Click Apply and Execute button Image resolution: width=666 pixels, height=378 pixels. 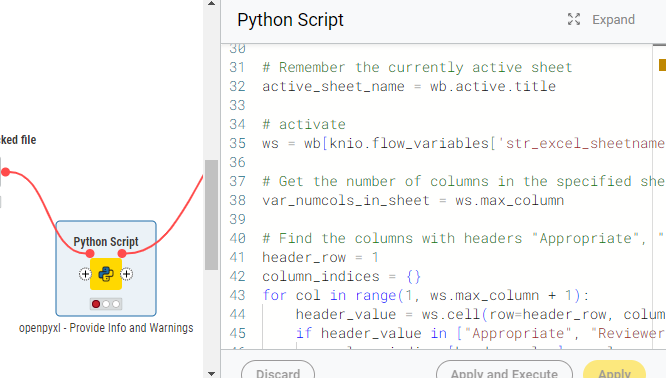pyautogui.click(x=504, y=372)
